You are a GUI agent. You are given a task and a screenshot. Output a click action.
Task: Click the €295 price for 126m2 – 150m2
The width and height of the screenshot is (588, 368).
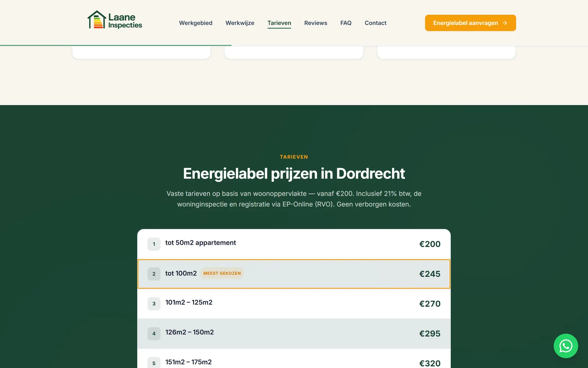pos(430,333)
